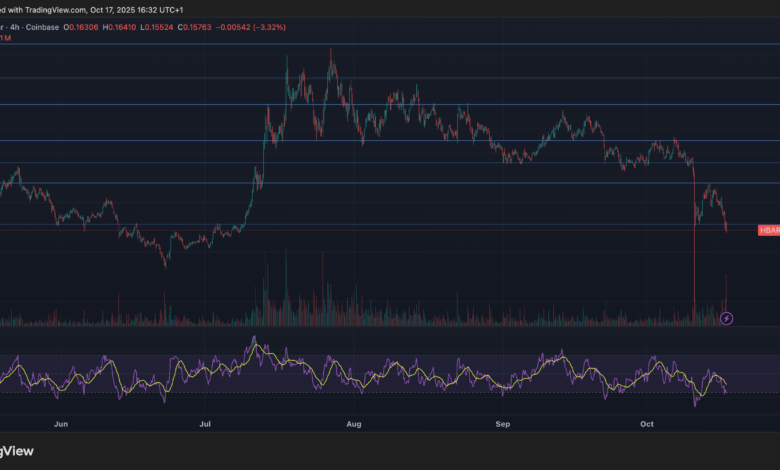Click the Oct label on time axis
780x470 pixels.
(x=646, y=424)
